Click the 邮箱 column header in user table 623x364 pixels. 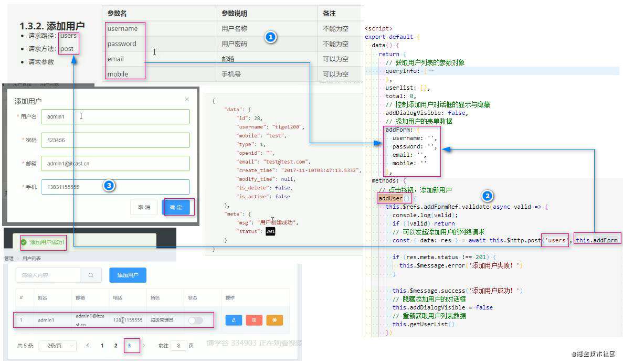click(x=80, y=298)
